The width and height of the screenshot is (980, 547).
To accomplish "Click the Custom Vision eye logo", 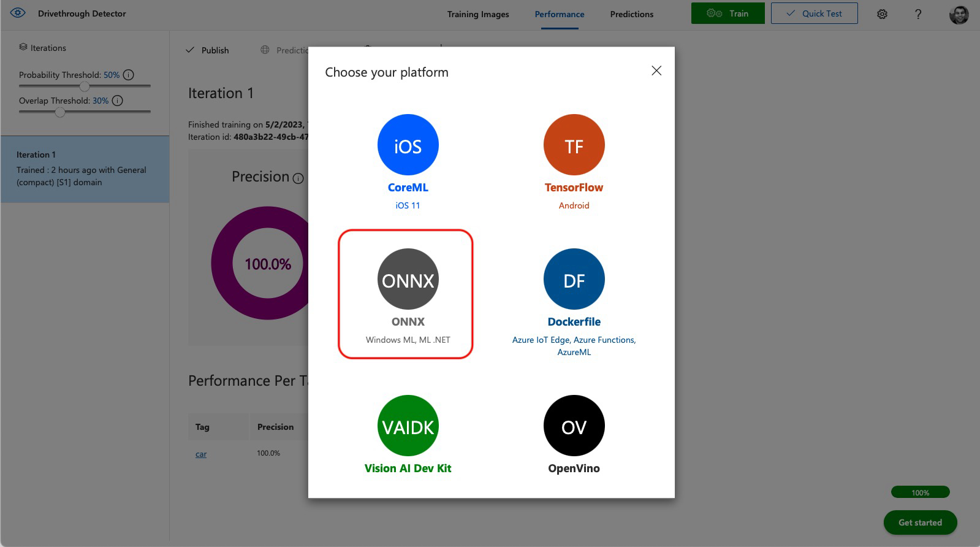I will click(18, 13).
